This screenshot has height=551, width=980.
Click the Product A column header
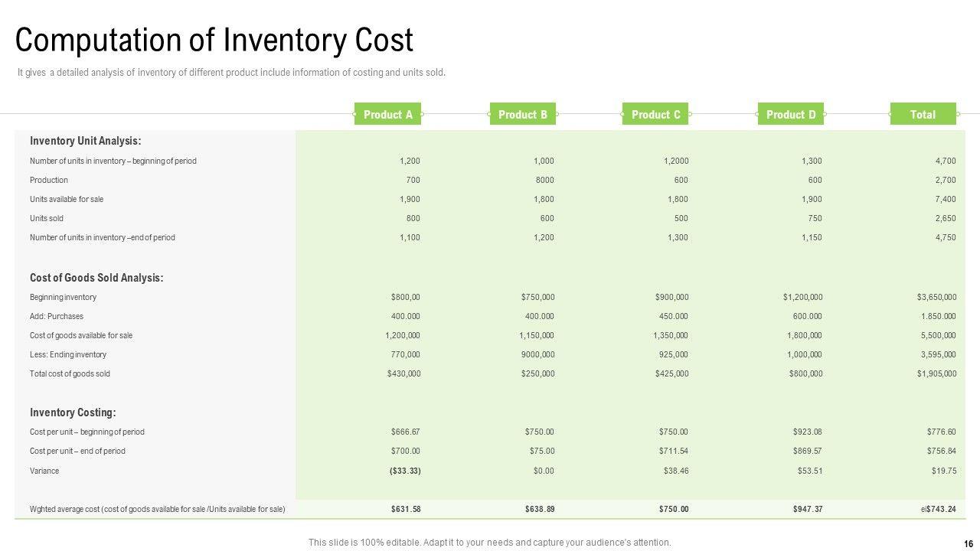(387, 114)
